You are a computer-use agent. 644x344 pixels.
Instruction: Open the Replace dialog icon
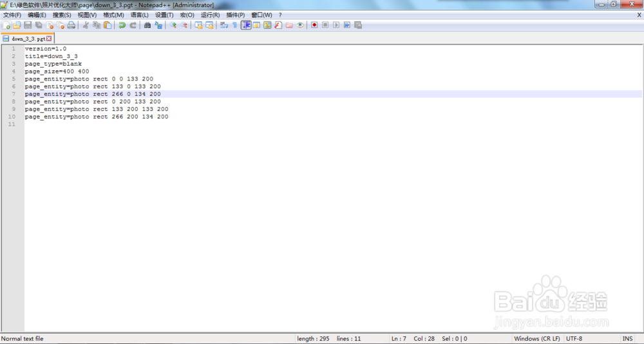[x=158, y=25]
